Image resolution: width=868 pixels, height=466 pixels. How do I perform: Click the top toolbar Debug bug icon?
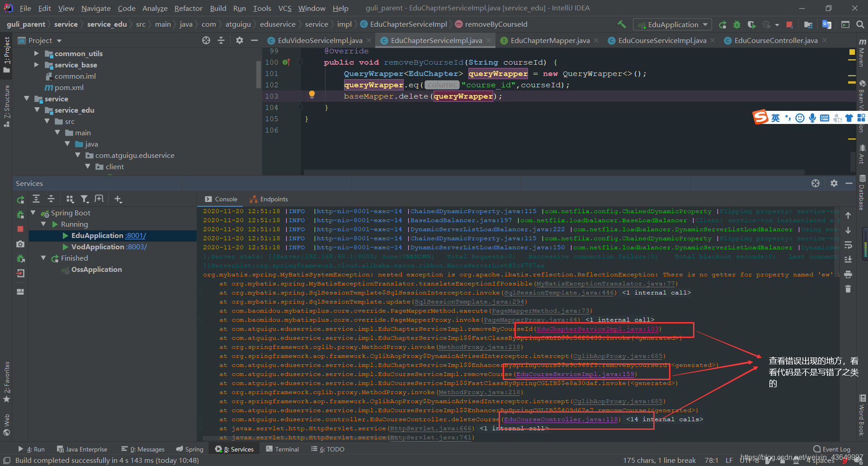point(737,24)
